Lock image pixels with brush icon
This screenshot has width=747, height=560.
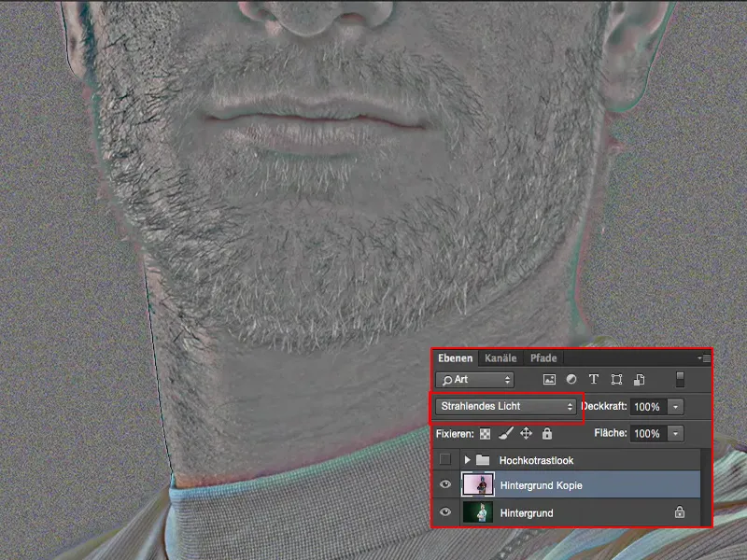coord(506,433)
